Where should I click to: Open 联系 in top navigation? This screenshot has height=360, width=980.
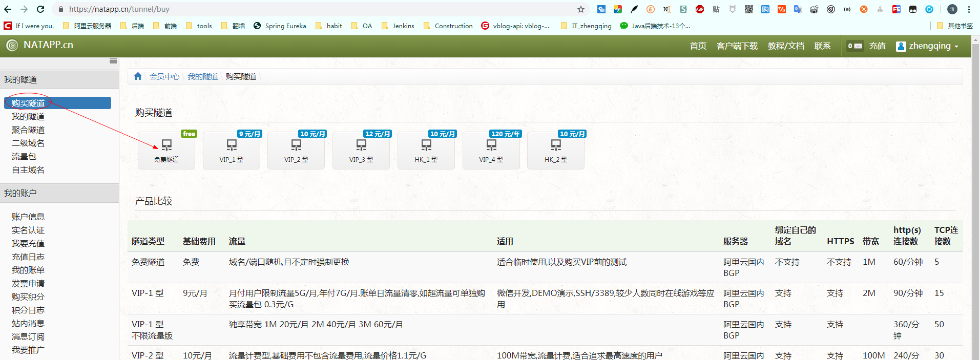click(822, 46)
